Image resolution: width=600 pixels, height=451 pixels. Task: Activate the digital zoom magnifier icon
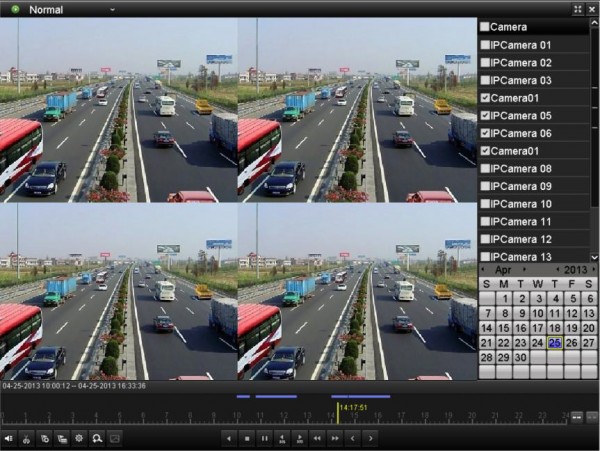(97, 438)
